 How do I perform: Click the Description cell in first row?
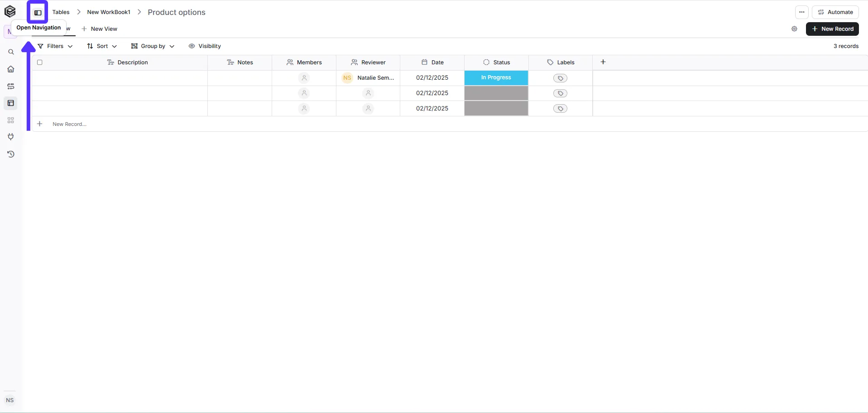pyautogui.click(x=120, y=78)
